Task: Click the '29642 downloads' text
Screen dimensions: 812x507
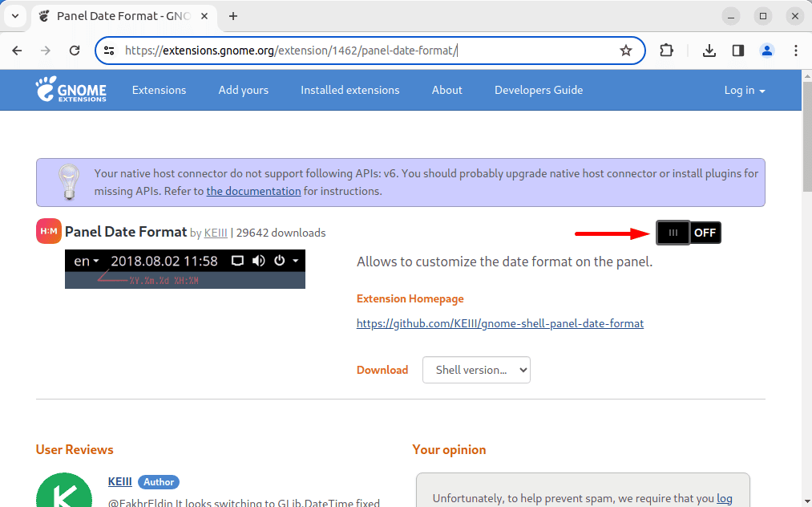Action: (281, 233)
